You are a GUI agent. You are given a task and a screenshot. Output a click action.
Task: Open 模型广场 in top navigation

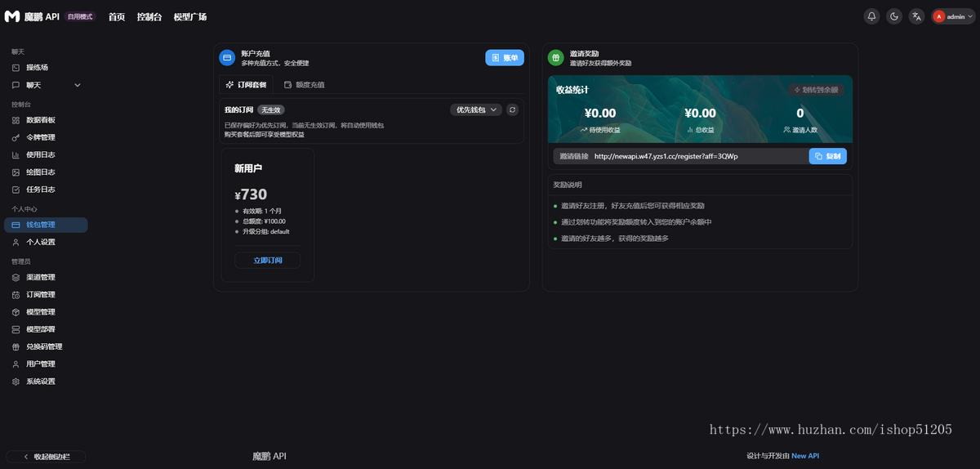click(189, 16)
